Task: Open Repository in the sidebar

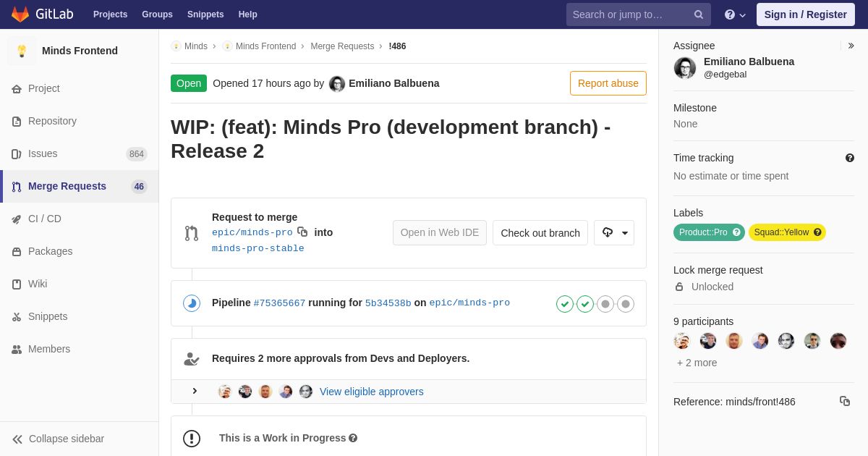Action: point(80,121)
